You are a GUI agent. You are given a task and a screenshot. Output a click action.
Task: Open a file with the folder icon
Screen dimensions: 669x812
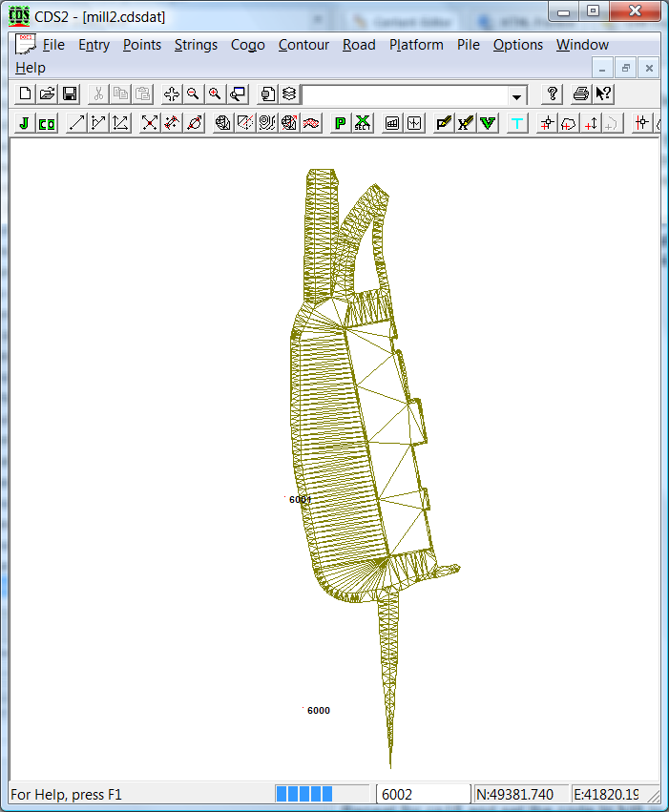[x=47, y=94]
